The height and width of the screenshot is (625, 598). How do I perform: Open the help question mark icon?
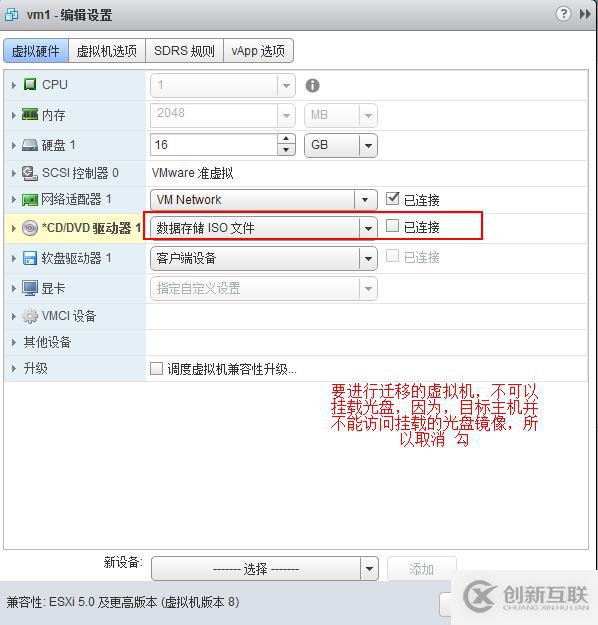coord(563,14)
